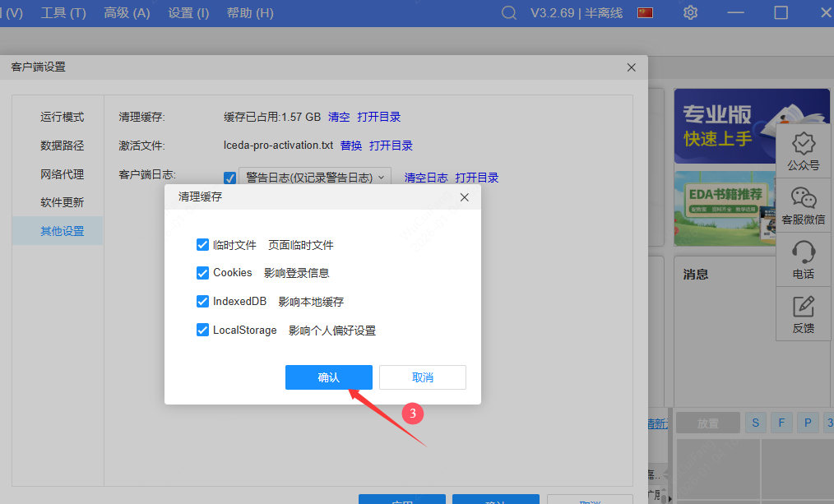Toggle the LocalStorage checkbox
Viewport: 834px width, 504px height.
tap(202, 330)
